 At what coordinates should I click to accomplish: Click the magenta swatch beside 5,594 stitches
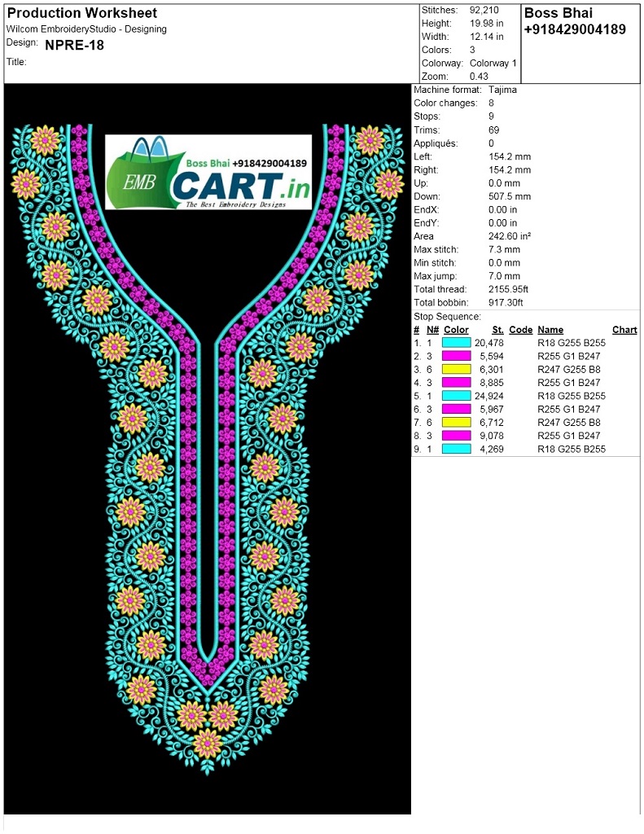click(456, 357)
